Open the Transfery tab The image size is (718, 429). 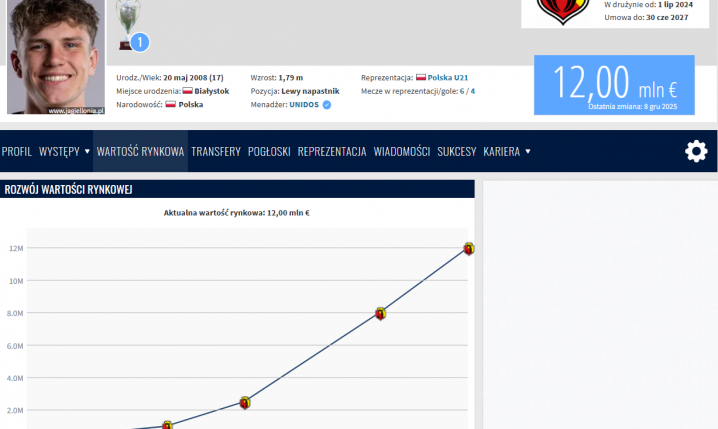pyautogui.click(x=216, y=152)
